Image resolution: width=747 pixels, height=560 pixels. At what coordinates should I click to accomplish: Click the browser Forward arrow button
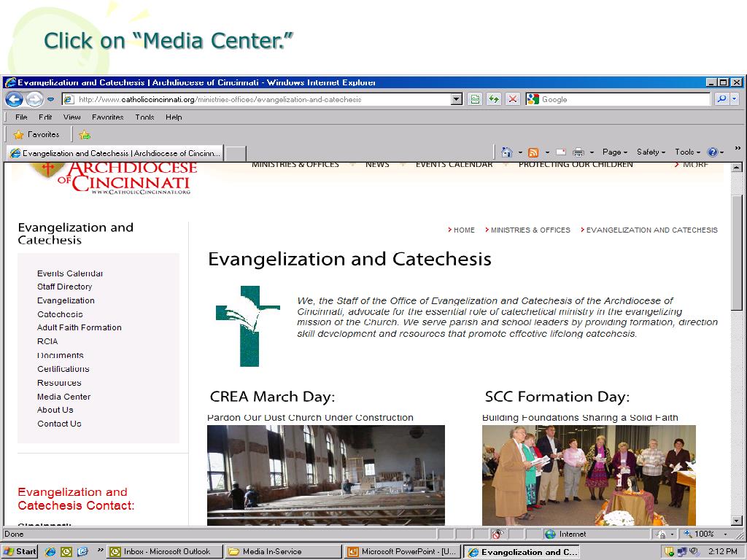click(x=34, y=99)
